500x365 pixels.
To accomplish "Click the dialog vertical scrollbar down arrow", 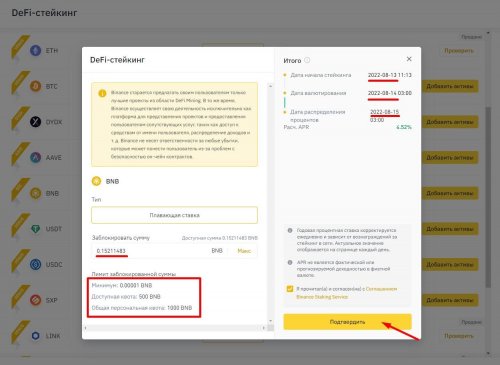I will [270, 321].
